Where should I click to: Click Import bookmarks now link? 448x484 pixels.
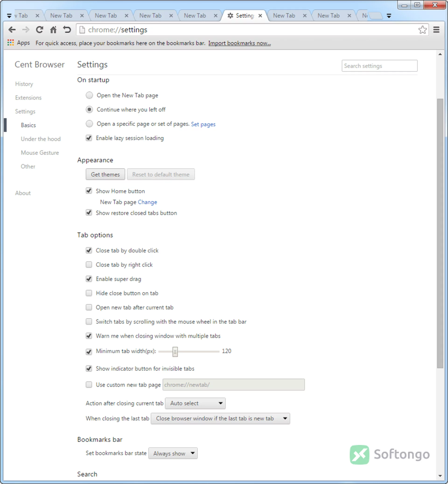[x=239, y=43]
